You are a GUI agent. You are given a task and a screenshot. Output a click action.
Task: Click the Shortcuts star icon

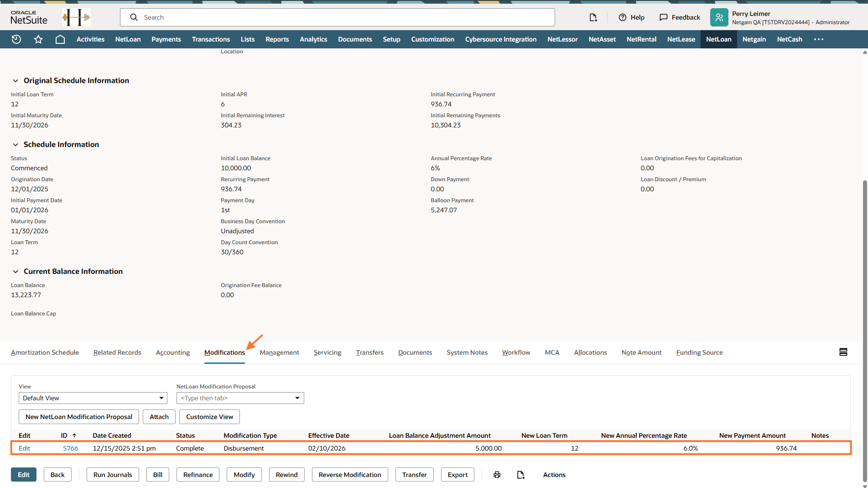click(x=38, y=39)
